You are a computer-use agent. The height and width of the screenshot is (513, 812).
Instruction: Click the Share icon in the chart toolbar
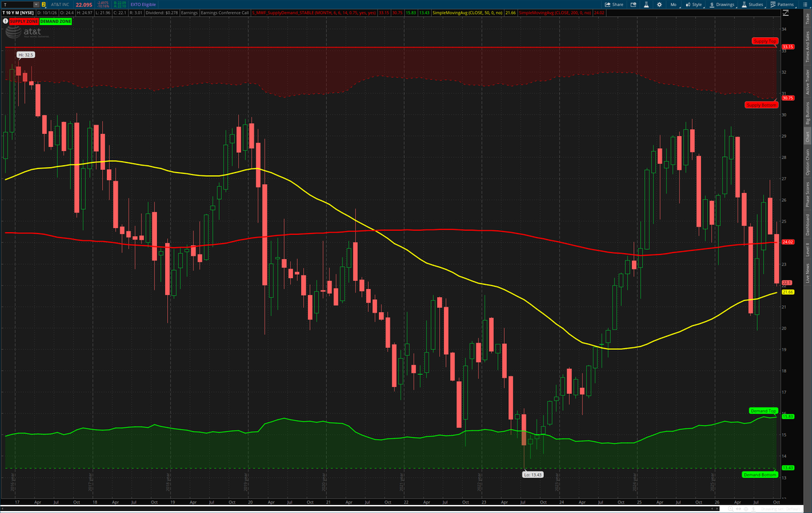tap(614, 5)
